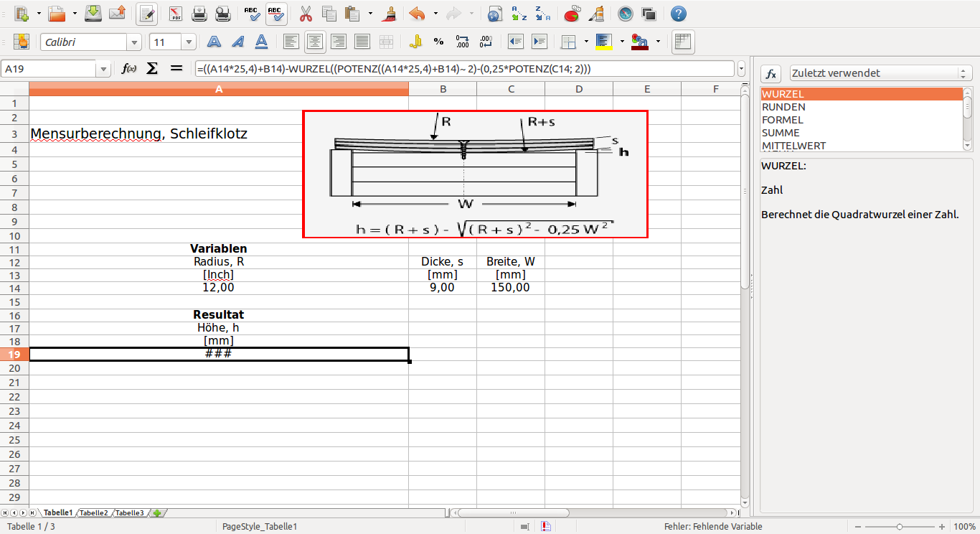The width and height of the screenshot is (980, 534).
Task: Open the Function Wizard
Action: [x=129, y=68]
